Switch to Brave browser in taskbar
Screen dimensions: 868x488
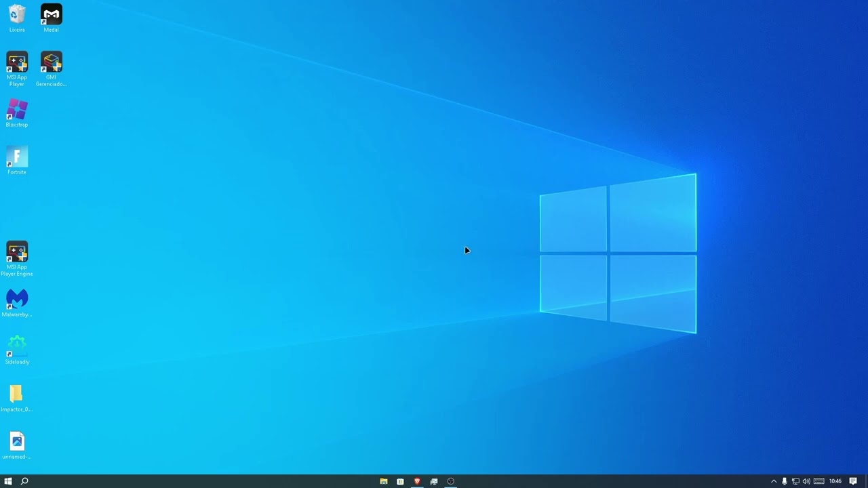[x=417, y=481]
